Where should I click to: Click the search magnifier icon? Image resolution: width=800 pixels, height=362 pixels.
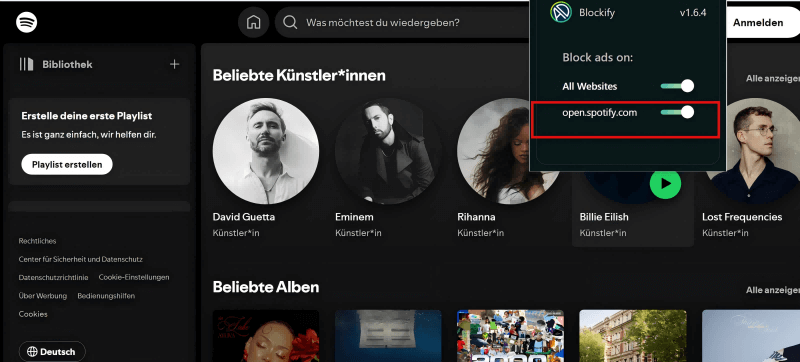[290, 23]
